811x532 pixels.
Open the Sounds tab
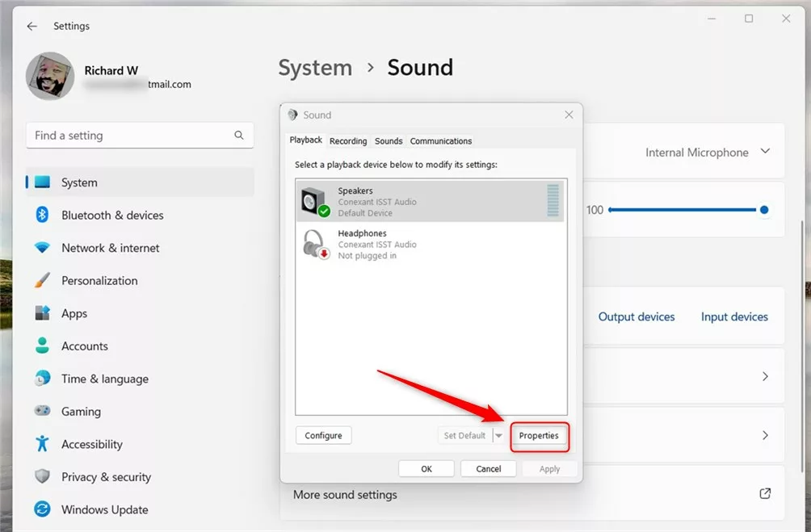click(389, 141)
